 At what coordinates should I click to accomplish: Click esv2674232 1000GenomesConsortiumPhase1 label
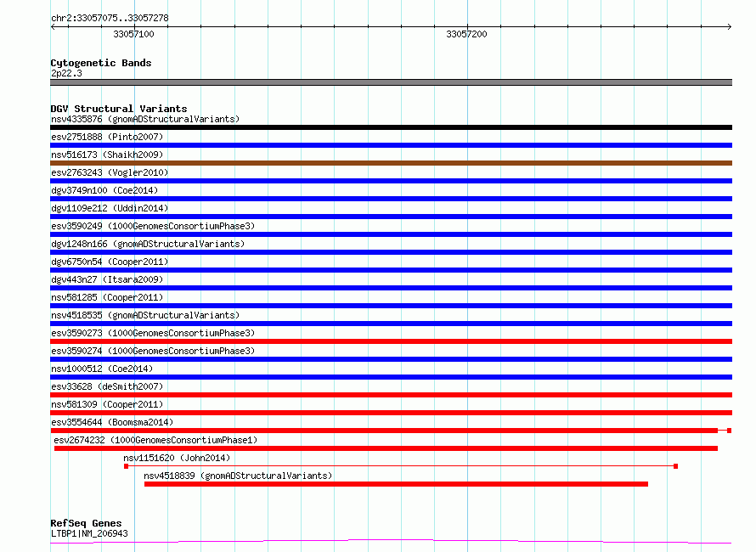(155, 440)
